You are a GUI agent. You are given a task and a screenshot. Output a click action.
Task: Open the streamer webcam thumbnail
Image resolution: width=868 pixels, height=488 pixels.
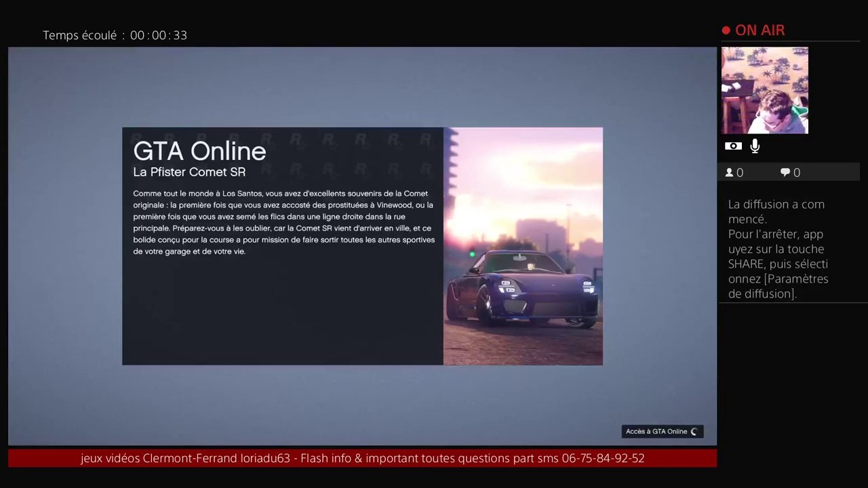[765, 90]
